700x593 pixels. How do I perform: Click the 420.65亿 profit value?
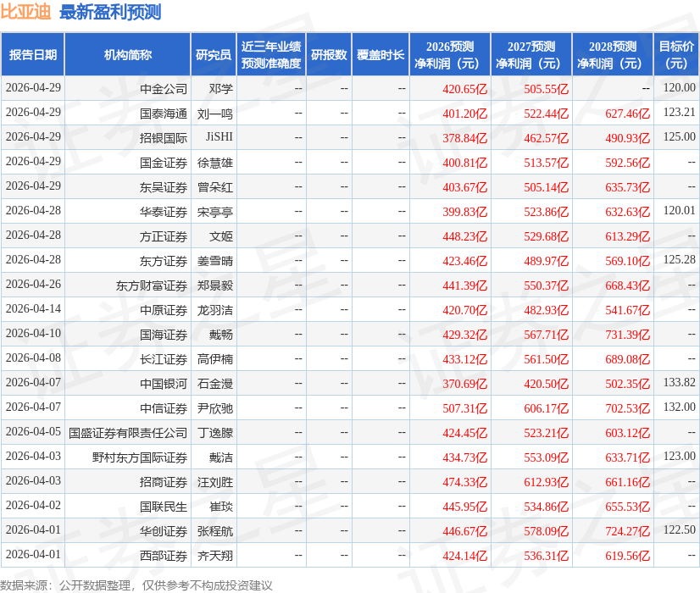click(464, 89)
